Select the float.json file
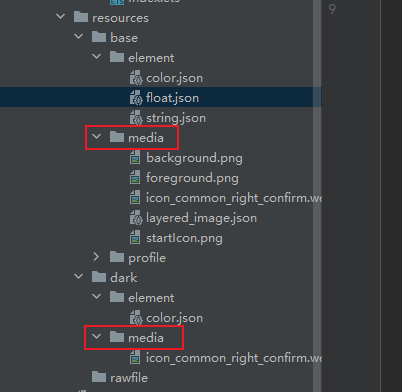This screenshot has width=402, height=392. click(x=172, y=98)
